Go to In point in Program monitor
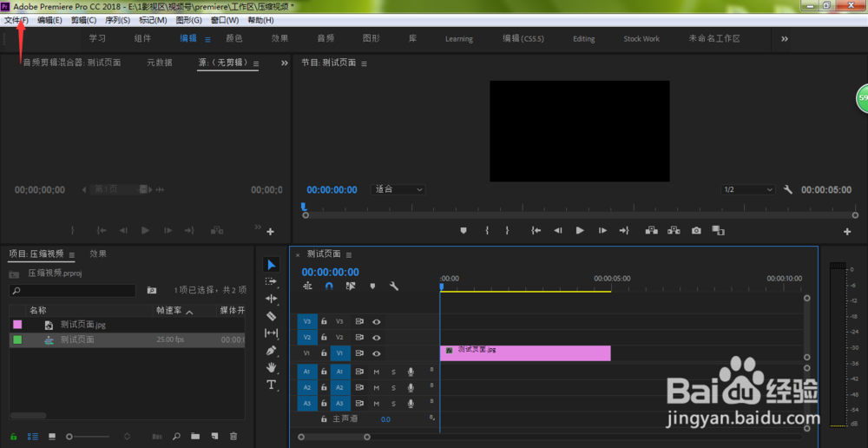The width and height of the screenshot is (868, 448). pos(536,230)
